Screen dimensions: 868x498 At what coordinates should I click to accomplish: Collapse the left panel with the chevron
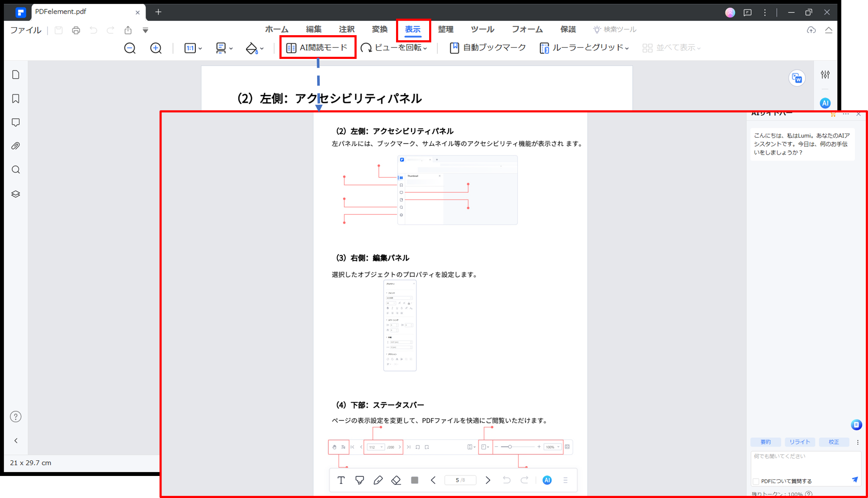pos(16,440)
